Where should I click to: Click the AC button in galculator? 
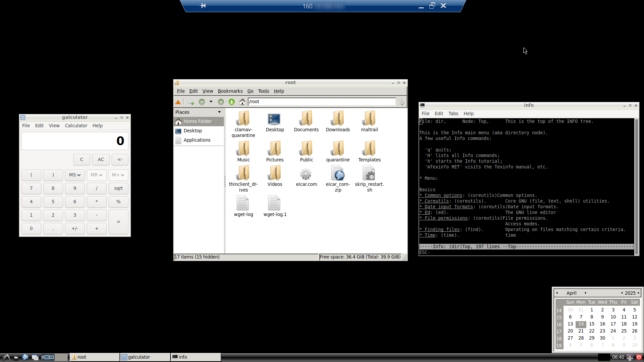click(101, 159)
